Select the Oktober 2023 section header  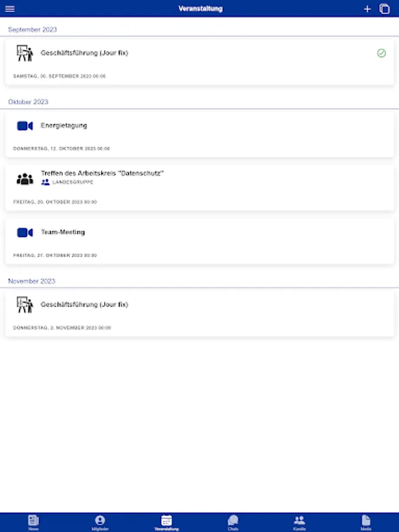(x=28, y=102)
